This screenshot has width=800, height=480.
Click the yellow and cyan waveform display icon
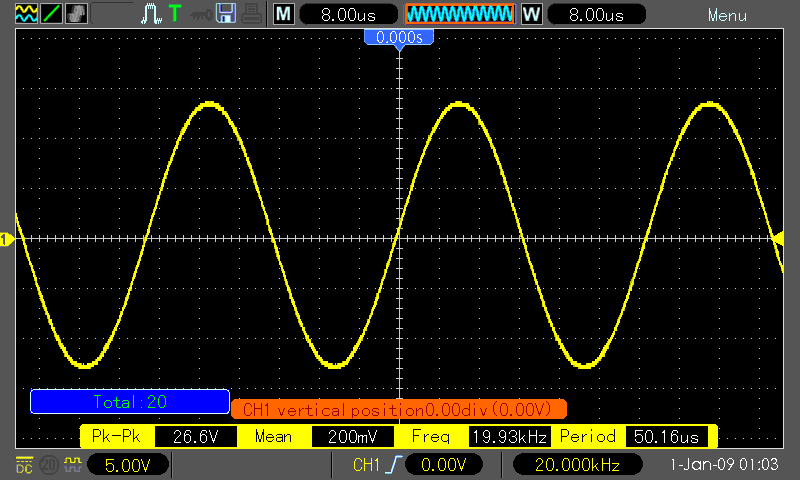tap(26, 14)
